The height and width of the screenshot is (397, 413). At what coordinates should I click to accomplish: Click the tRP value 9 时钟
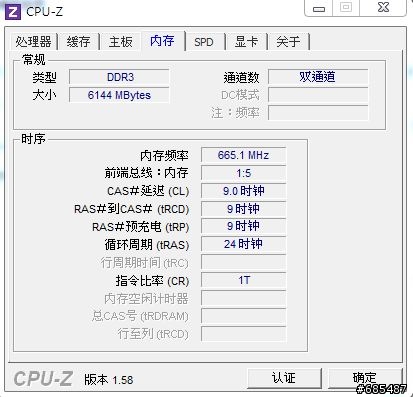[243, 226]
